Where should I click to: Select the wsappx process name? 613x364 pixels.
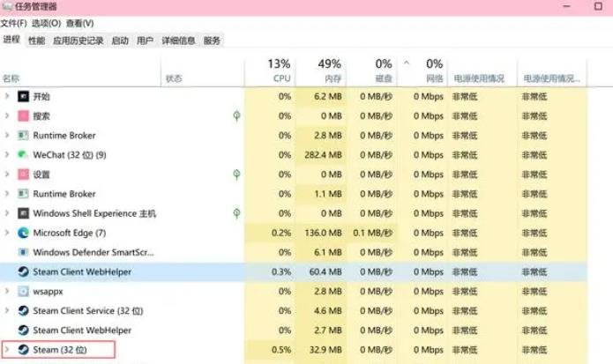coord(48,292)
